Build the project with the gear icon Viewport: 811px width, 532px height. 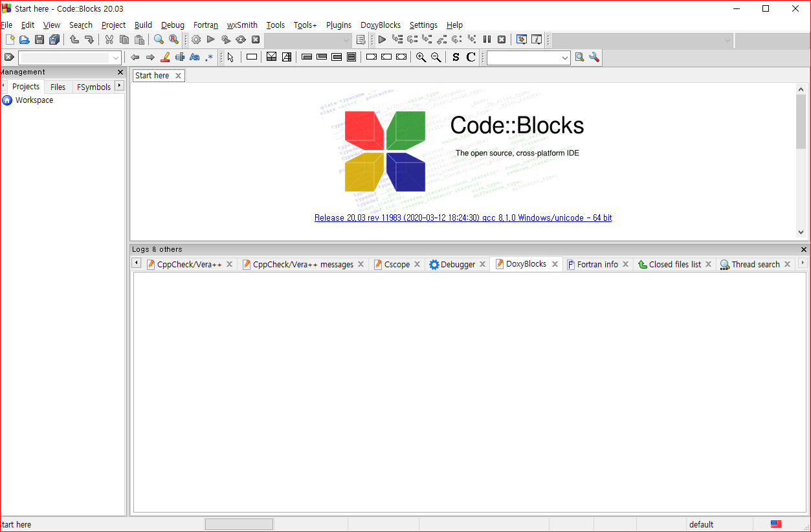click(x=195, y=39)
